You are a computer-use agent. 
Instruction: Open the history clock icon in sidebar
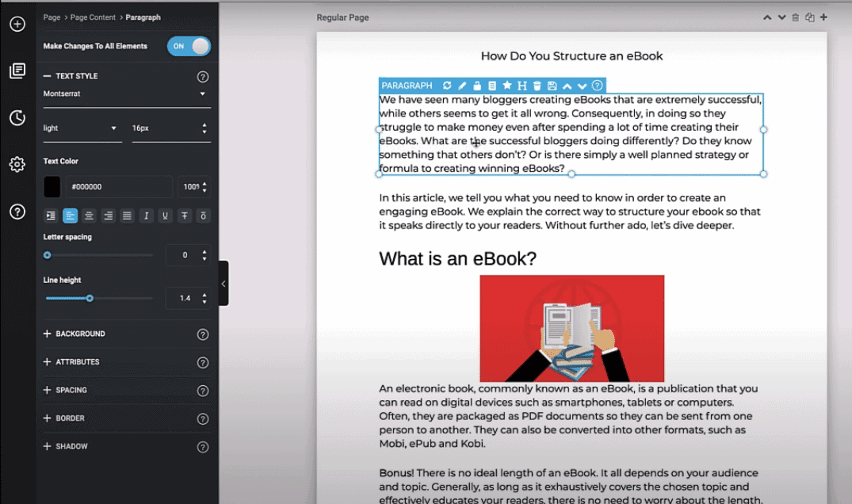click(17, 117)
